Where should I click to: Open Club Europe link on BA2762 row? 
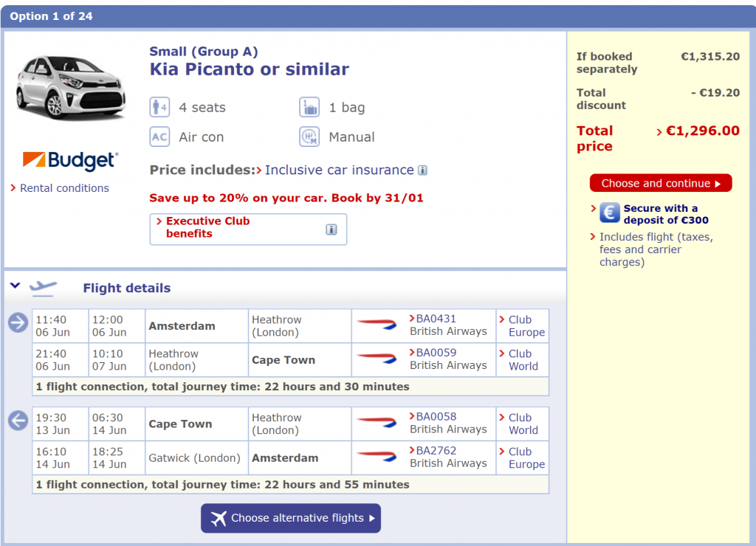click(x=526, y=457)
